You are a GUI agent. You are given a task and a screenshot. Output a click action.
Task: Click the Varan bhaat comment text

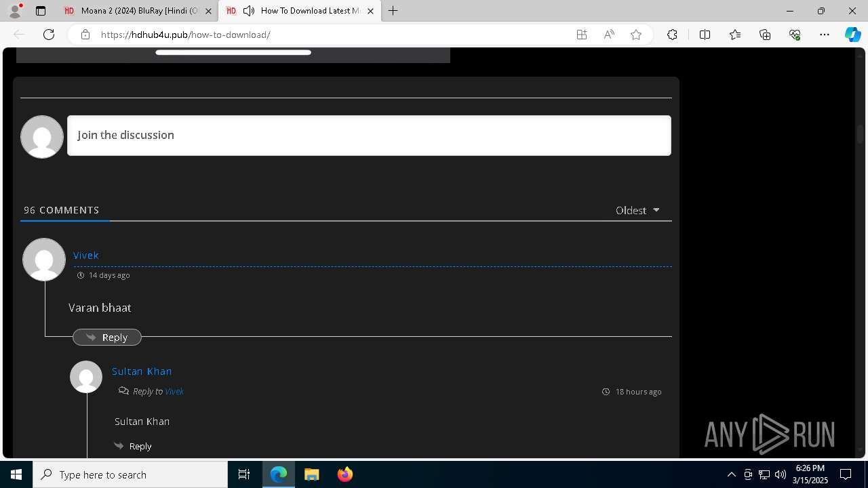click(100, 308)
